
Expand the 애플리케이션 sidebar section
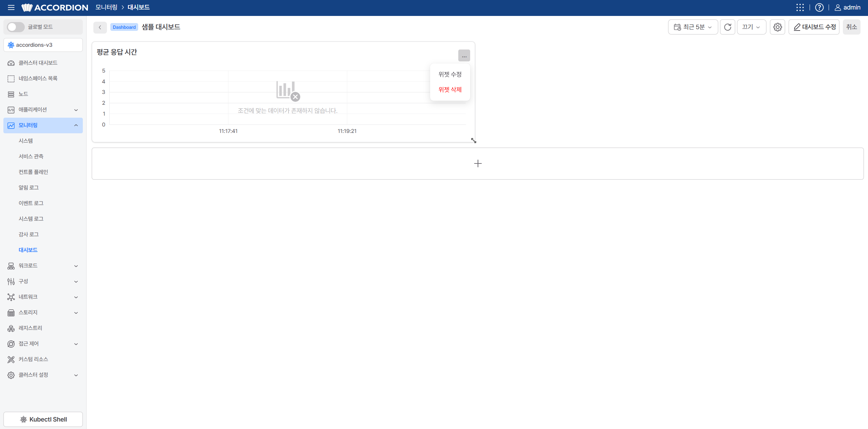pyautogui.click(x=43, y=110)
